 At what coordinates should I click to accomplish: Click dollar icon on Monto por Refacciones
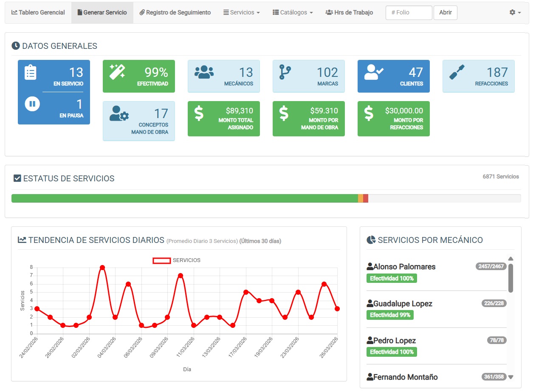tap(369, 113)
